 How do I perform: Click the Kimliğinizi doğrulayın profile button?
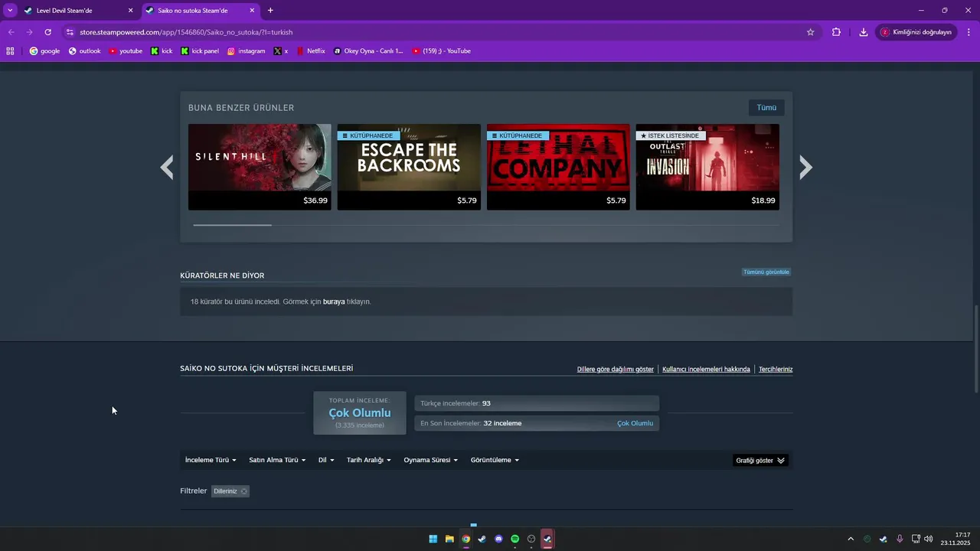(916, 32)
